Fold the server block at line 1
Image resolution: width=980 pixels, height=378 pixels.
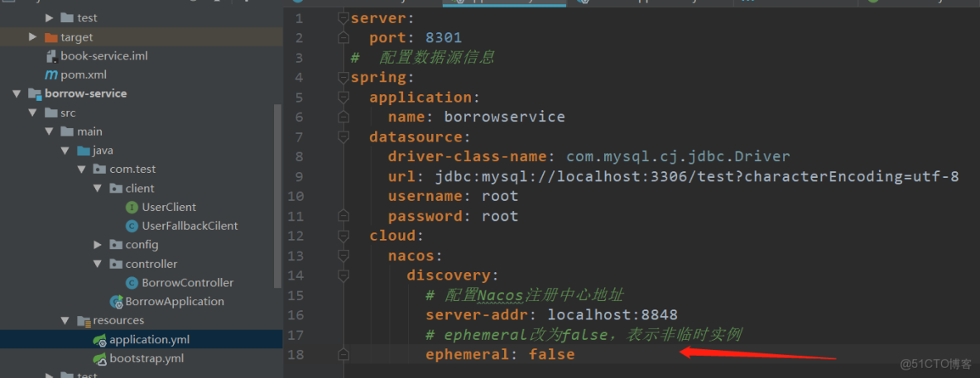pos(343,19)
